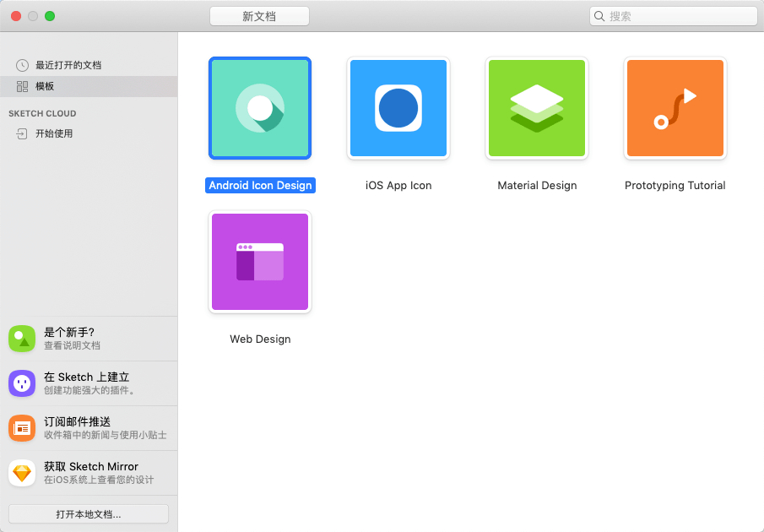Click the 新文档 button in the title bar
The height and width of the screenshot is (532, 764).
259,16
